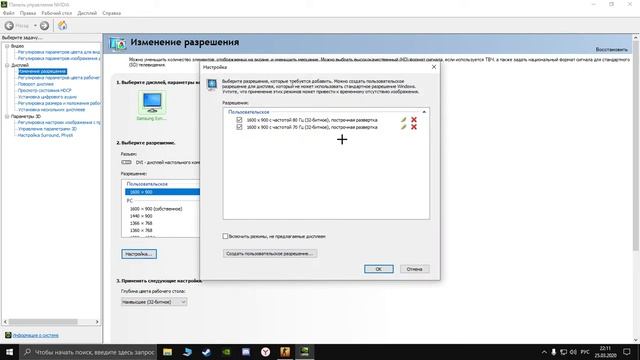Edit the 1600 x 900 80 Hz resolution
640x360 pixels.
tap(403, 120)
